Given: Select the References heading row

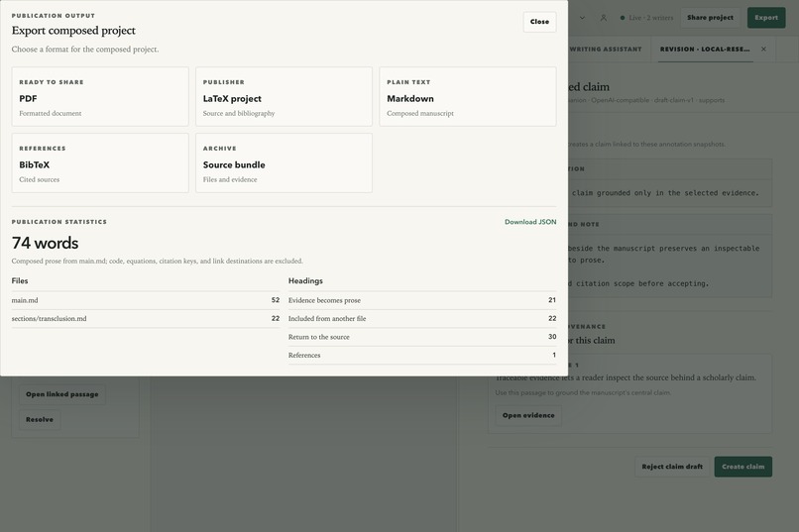Looking at the screenshot, I should [422, 356].
